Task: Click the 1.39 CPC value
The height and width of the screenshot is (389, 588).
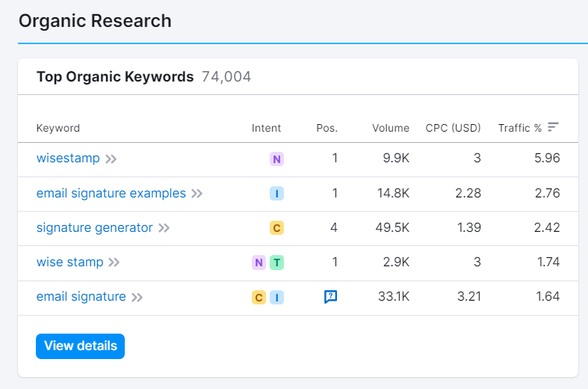Action: 469,227
